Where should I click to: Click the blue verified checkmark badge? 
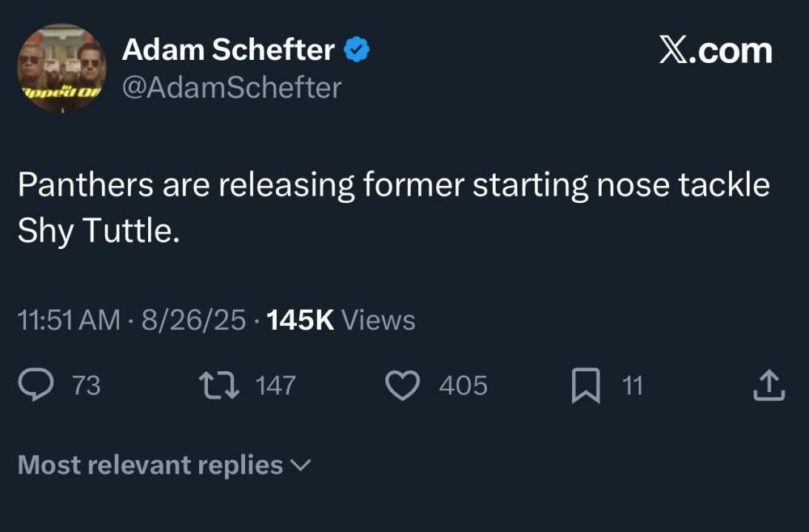(x=358, y=50)
